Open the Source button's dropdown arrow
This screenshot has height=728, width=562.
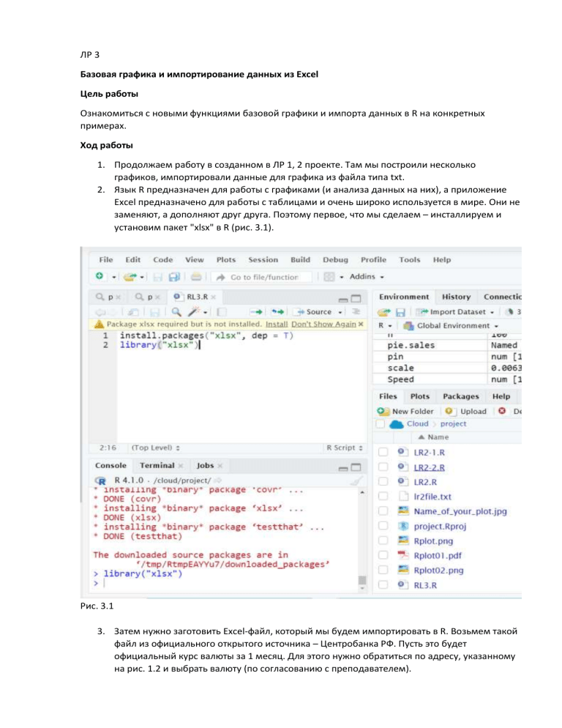click(340, 313)
